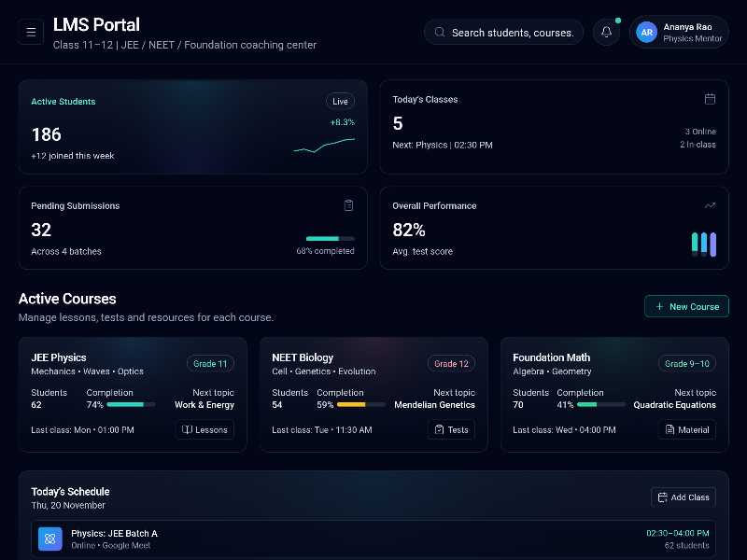
Task: Click the atom icon for Physics class
Action: (50, 539)
